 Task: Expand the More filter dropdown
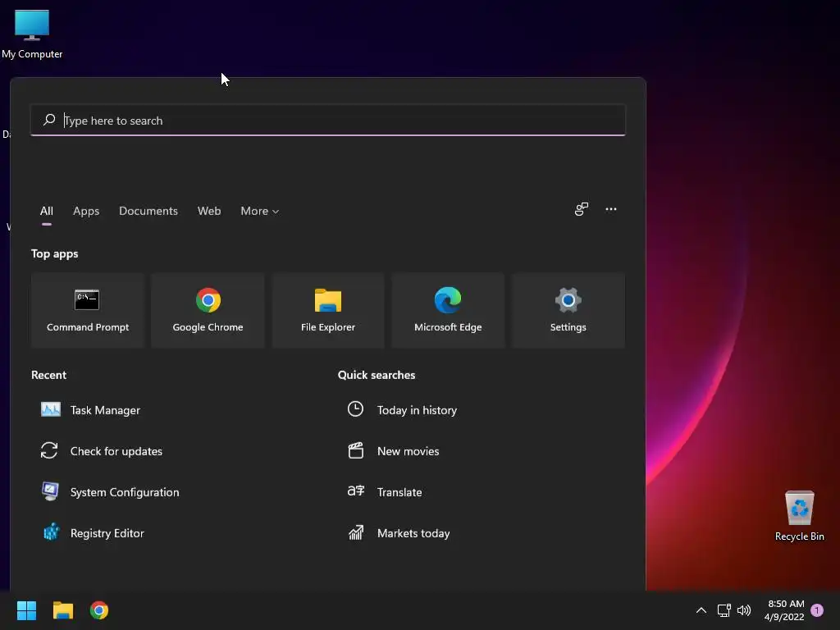pos(260,211)
